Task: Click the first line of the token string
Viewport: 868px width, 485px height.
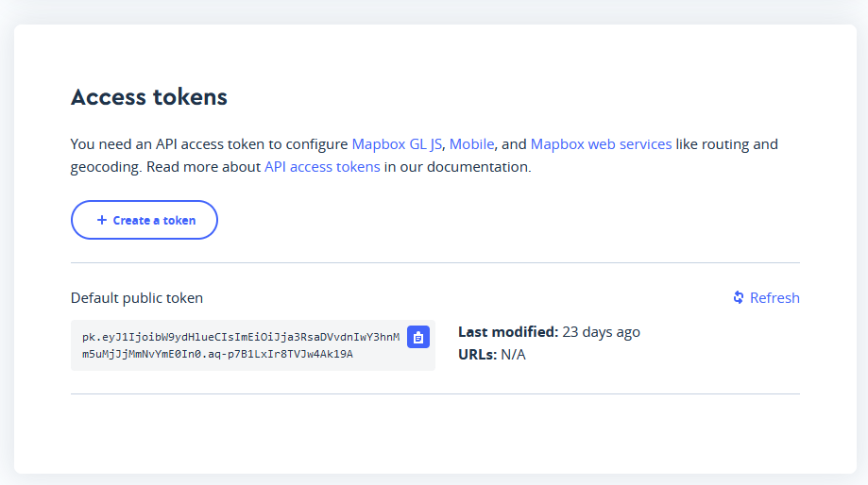Action: tap(241, 337)
